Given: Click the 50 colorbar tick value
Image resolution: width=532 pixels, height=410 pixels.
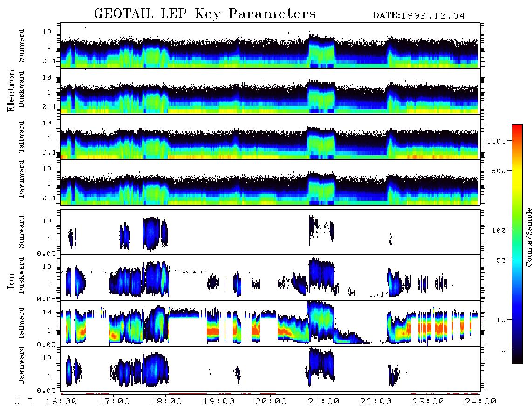Looking at the screenshot, I should [501, 260].
